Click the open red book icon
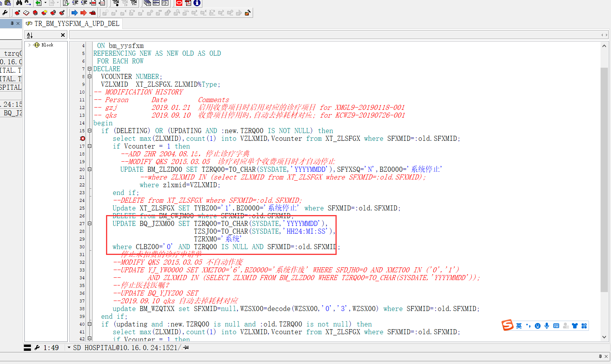Viewport: 611px width, 364px height. [x=26, y=13]
